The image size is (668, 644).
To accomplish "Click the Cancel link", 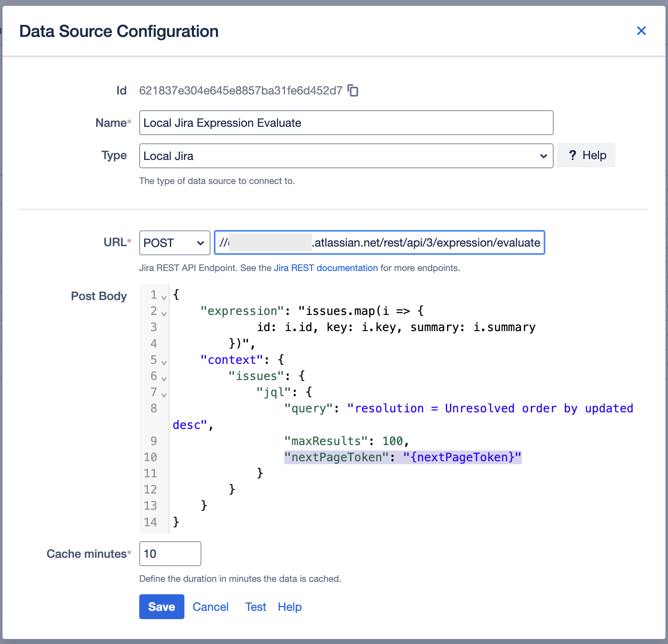I will coord(211,607).
